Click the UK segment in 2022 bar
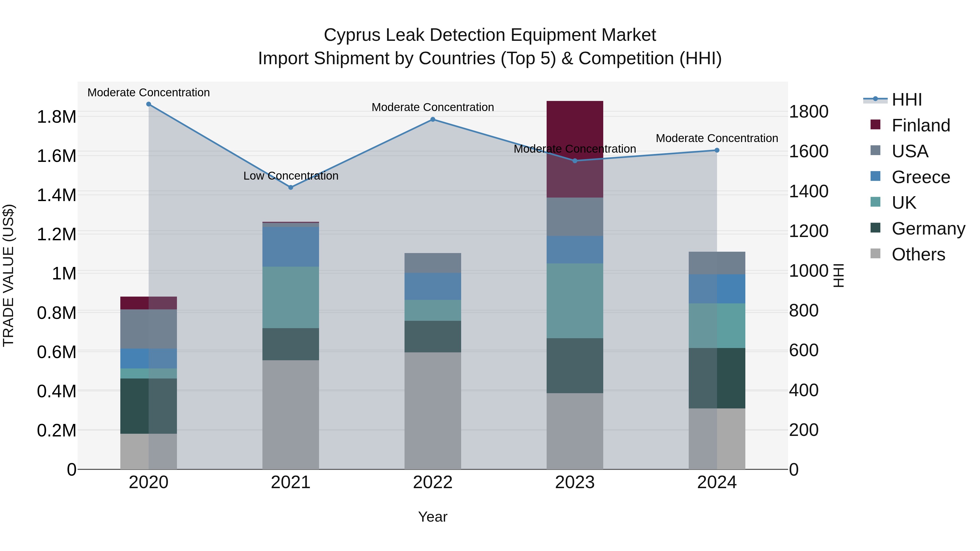 tap(433, 310)
